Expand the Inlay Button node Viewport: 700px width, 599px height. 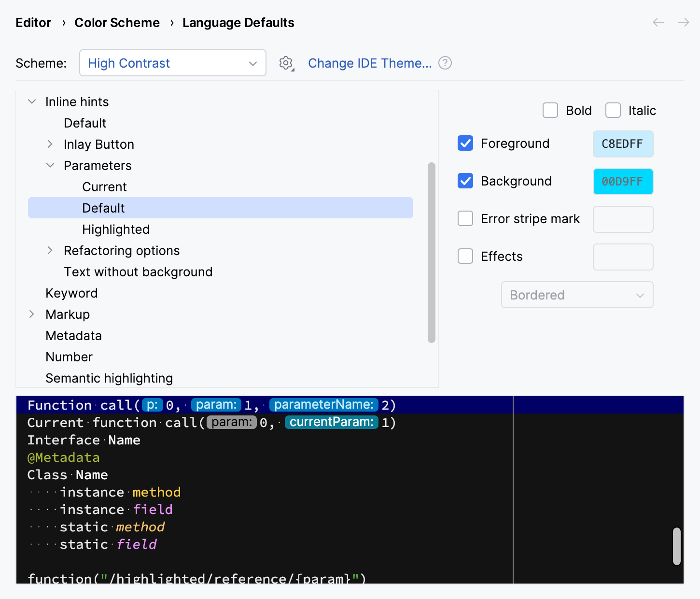click(50, 144)
